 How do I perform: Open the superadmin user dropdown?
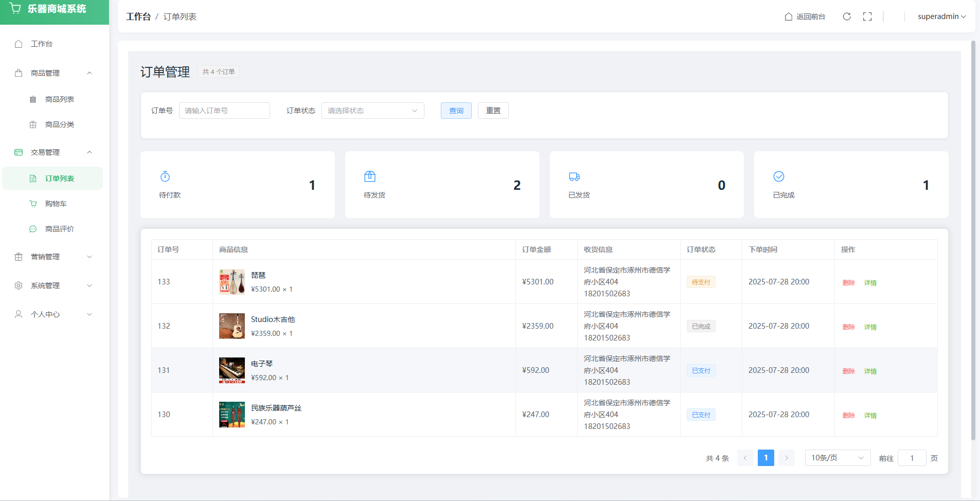(x=941, y=16)
